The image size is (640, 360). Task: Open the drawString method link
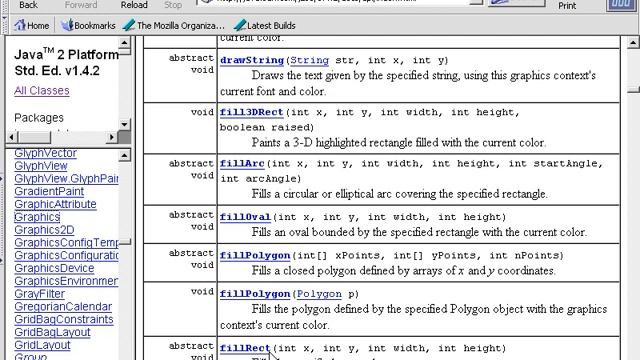pos(252,60)
